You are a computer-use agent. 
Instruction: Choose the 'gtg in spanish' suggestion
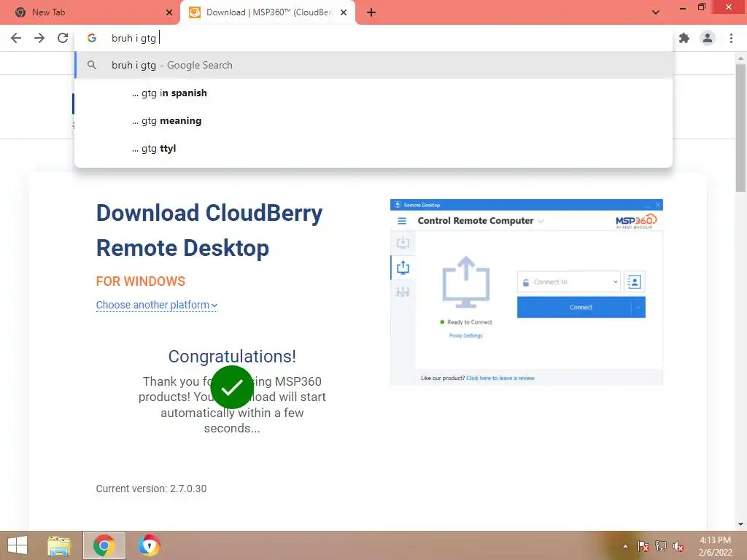pyautogui.click(x=373, y=93)
